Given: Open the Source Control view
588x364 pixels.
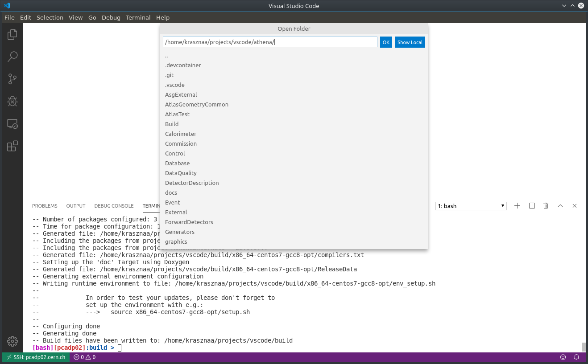Looking at the screenshot, I should point(12,79).
